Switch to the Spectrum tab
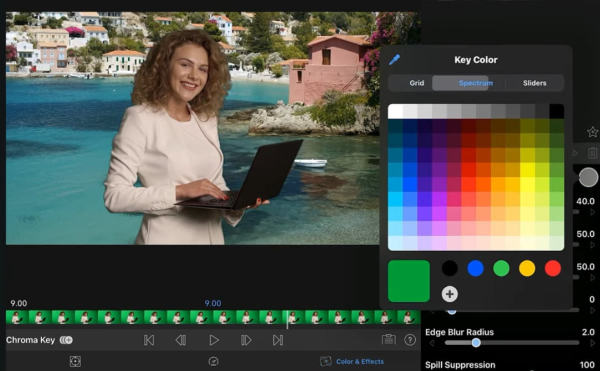Image resolution: width=600 pixels, height=371 pixels. [476, 83]
